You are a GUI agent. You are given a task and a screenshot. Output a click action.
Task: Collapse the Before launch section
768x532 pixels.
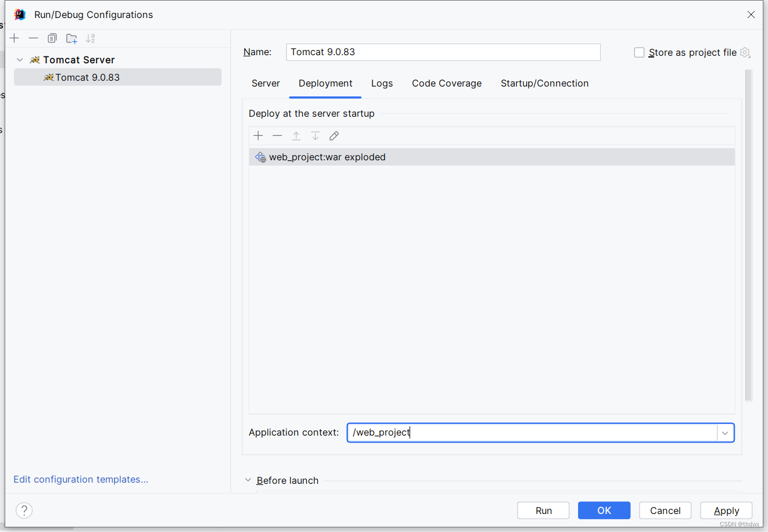[x=248, y=480]
